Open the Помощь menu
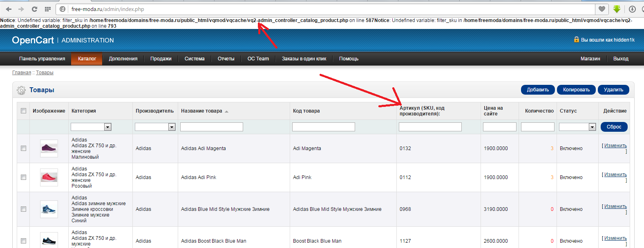644x248 pixels. coord(349,59)
